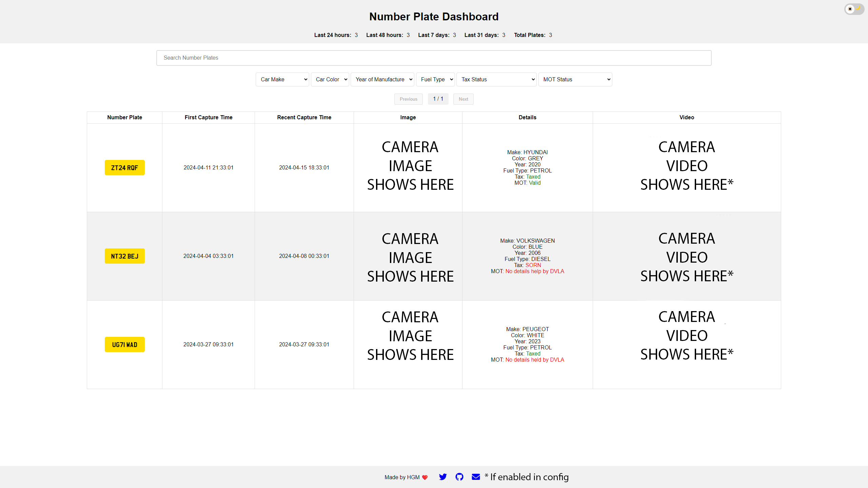Click number plate ZT24 RQF
This screenshot has height=488, width=868.
click(x=124, y=167)
